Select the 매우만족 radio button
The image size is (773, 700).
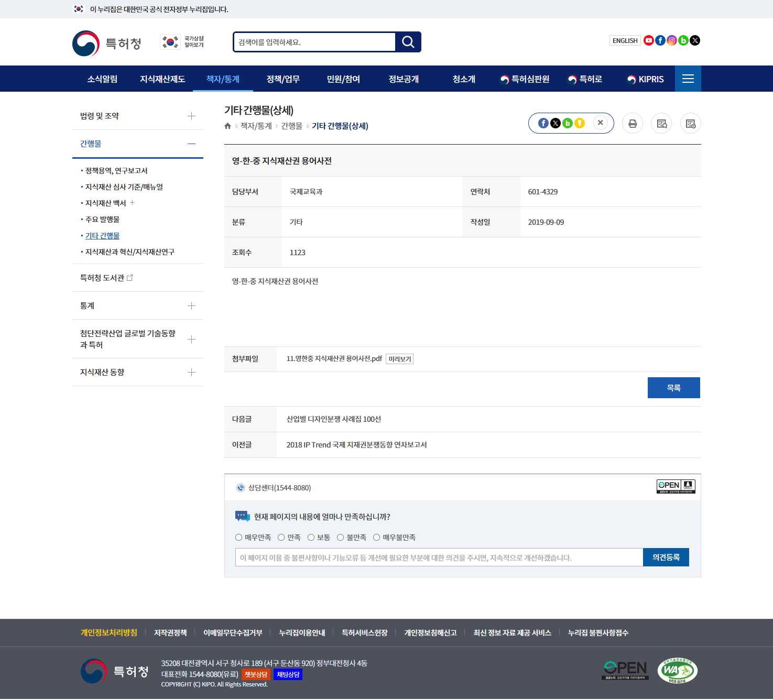click(x=239, y=538)
